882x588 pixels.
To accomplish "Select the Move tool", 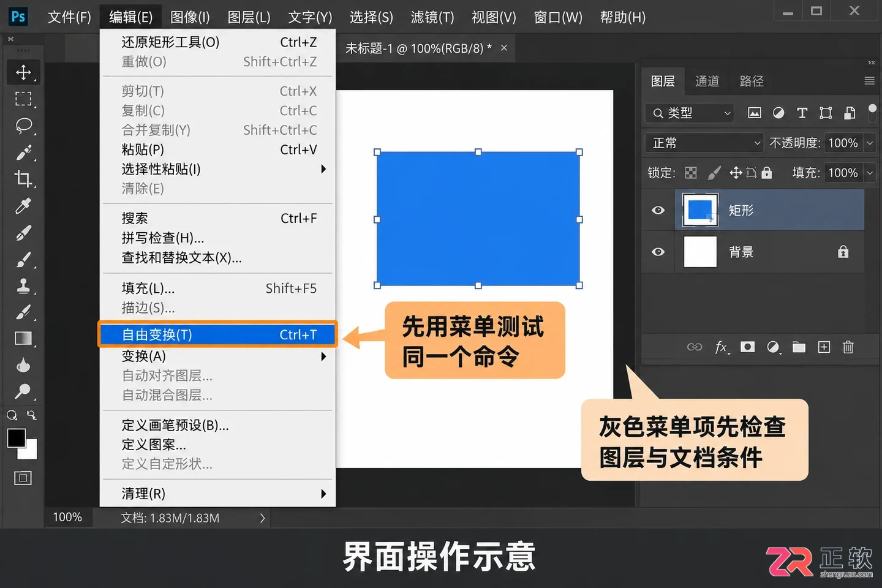I will pyautogui.click(x=23, y=72).
